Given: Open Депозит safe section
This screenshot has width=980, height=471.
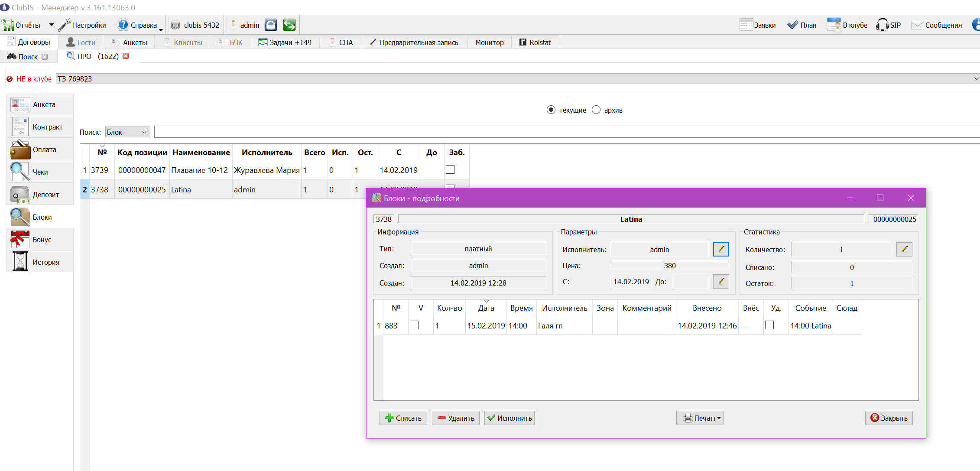Looking at the screenshot, I should coord(40,195).
